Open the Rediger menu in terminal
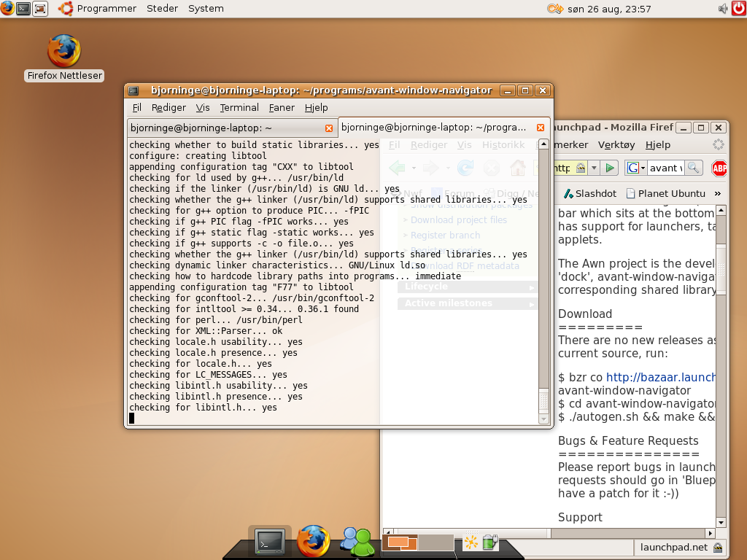747x560 pixels. [x=169, y=108]
